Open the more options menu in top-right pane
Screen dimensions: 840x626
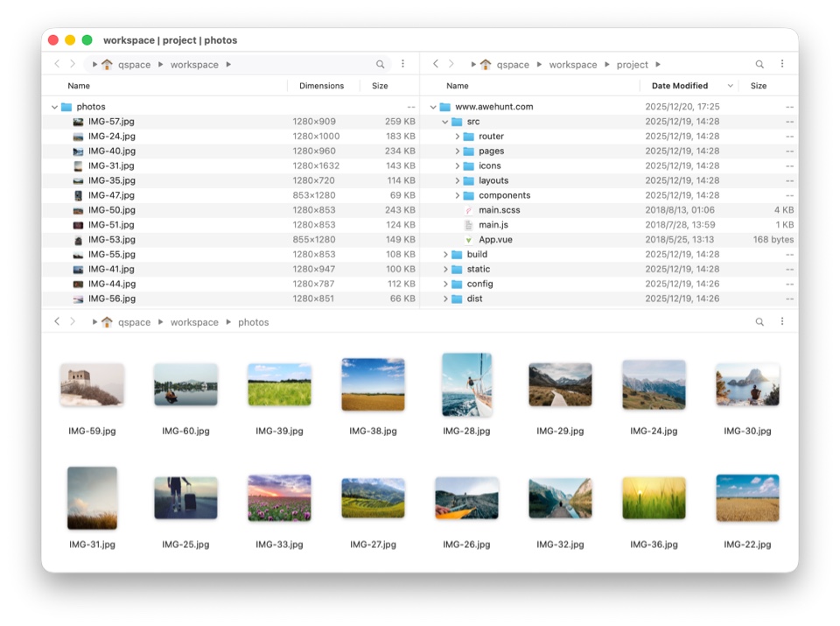(781, 64)
